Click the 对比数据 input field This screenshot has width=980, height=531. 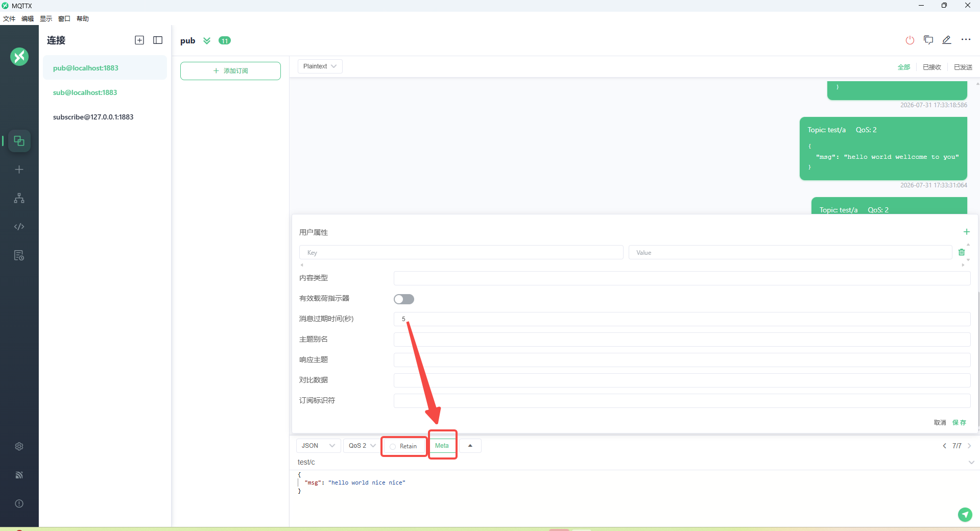pyautogui.click(x=682, y=380)
